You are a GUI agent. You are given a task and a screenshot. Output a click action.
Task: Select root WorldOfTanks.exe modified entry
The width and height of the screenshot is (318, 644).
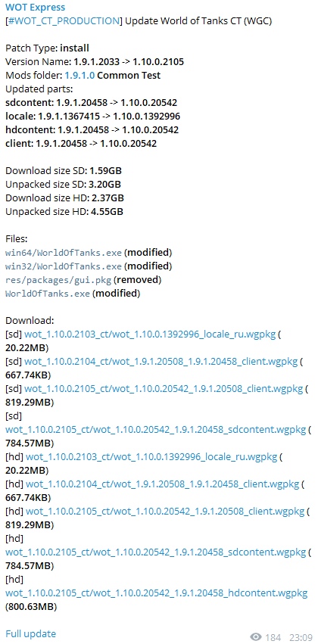pos(73,294)
